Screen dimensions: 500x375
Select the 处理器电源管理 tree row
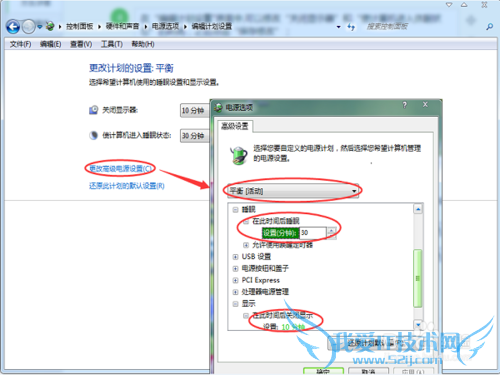tap(265, 292)
